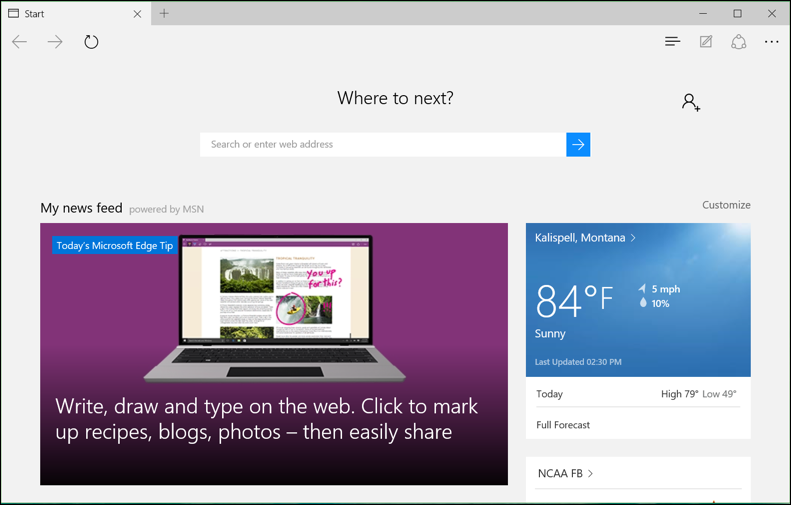Click Last Updated 02:30 PM text
The width and height of the screenshot is (791, 505).
[578, 362]
